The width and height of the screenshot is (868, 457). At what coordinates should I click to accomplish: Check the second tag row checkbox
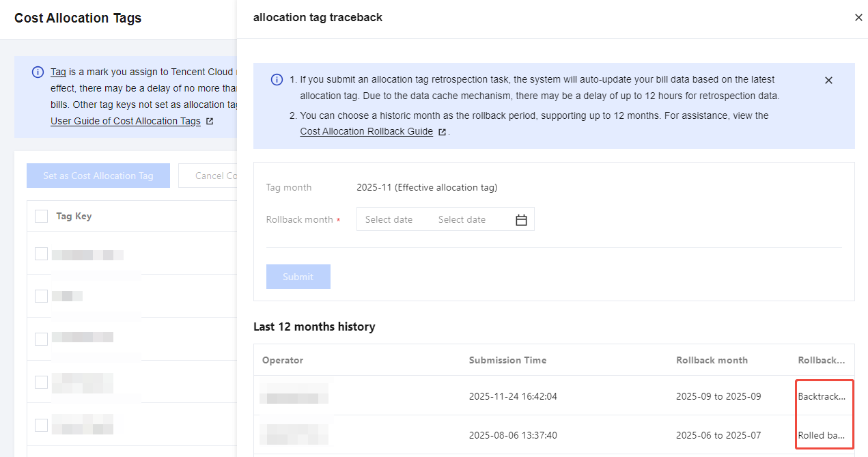pos(42,296)
